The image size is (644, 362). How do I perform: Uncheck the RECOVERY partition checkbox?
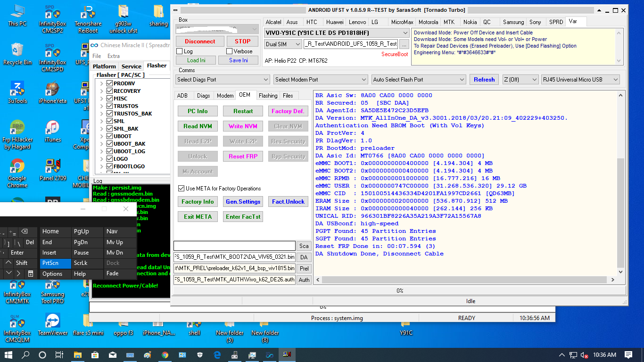point(109,91)
